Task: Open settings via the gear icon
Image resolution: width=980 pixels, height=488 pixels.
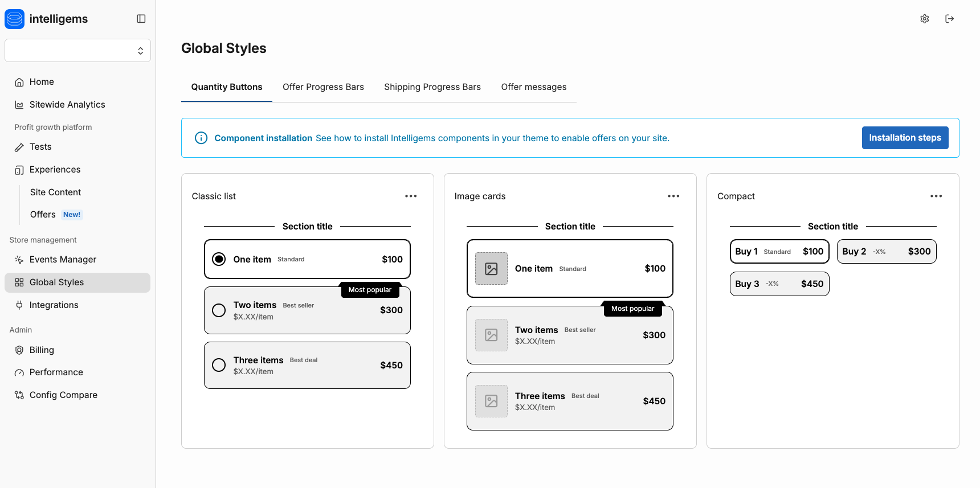Action: tap(924, 19)
